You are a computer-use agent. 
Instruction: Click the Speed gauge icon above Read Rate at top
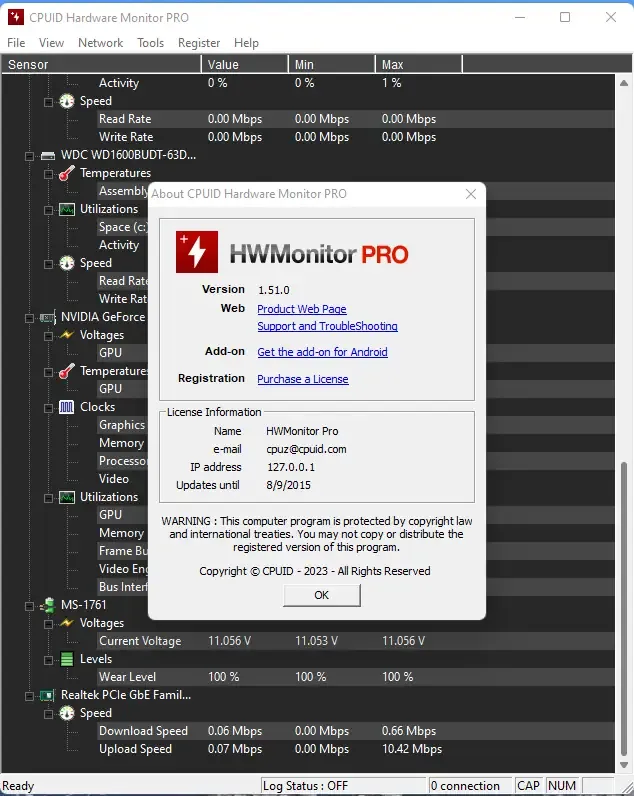click(x=66, y=101)
